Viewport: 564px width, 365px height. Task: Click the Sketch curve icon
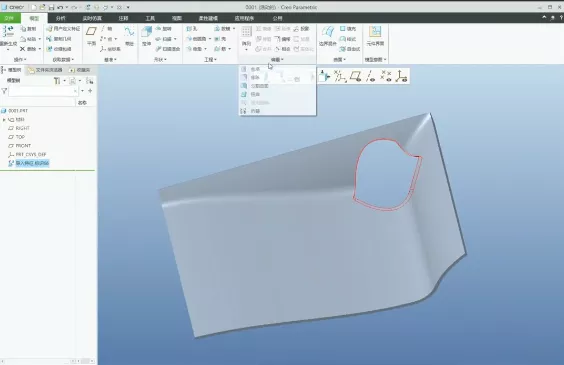point(129,35)
